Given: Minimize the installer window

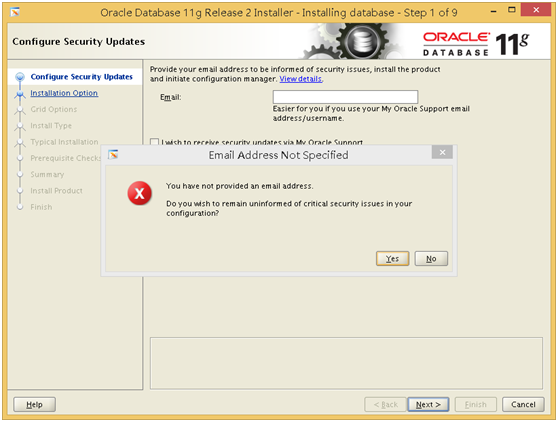Looking at the screenshot, I should pos(494,11).
